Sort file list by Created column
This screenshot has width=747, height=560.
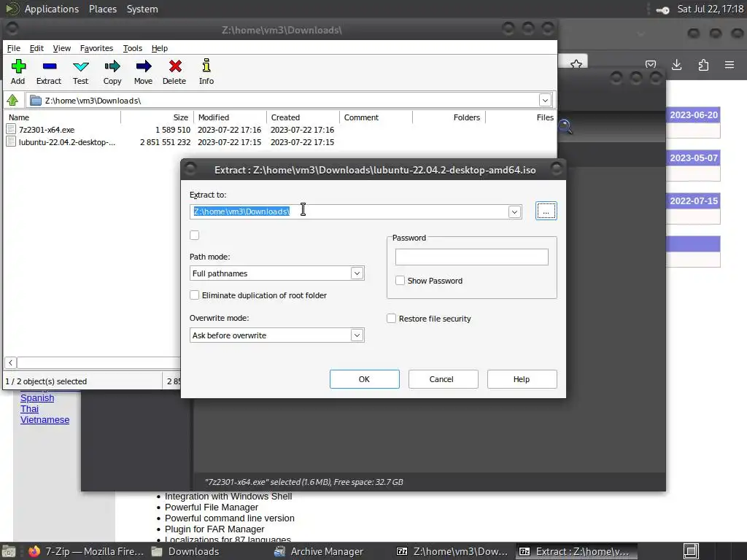tap(303, 117)
